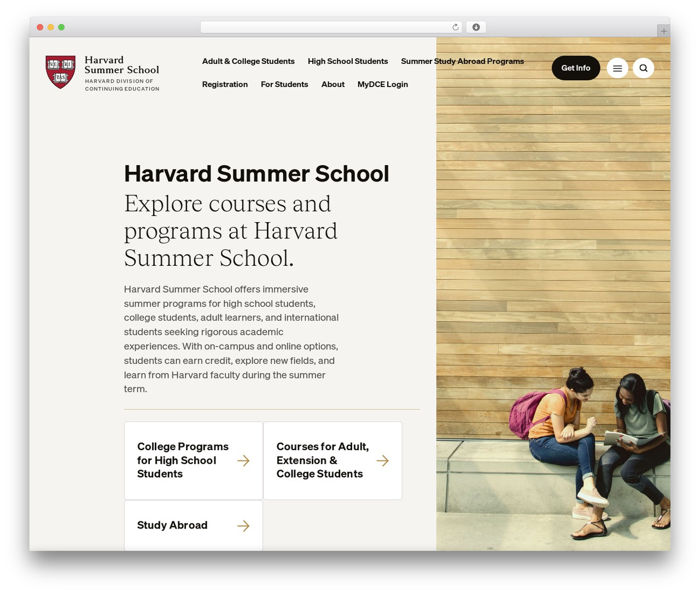Viewport: 700px width, 593px height.
Task: Go to MyDCE Login
Action: click(x=383, y=84)
